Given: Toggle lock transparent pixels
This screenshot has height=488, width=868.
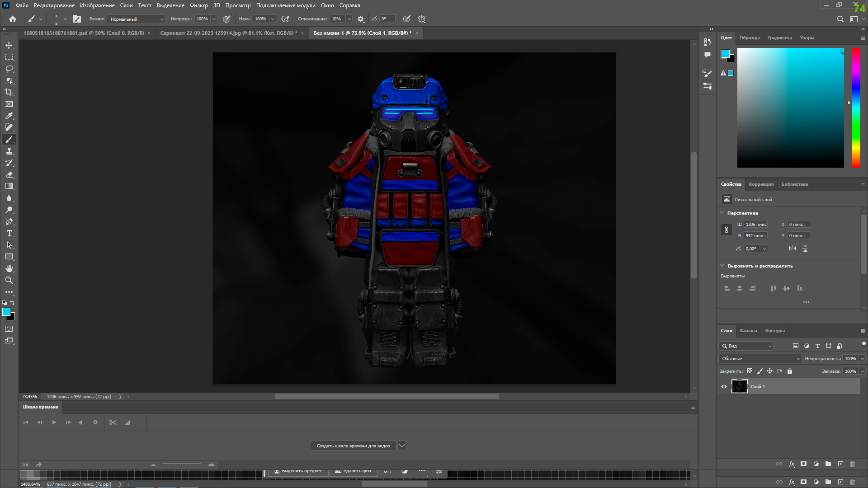Looking at the screenshot, I should [750, 371].
